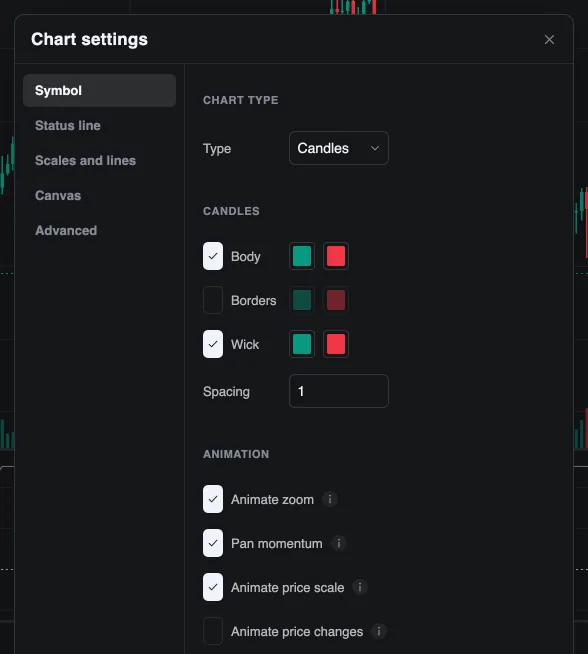Disable the Animate zoom checkbox
588x654 pixels.
(213, 499)
